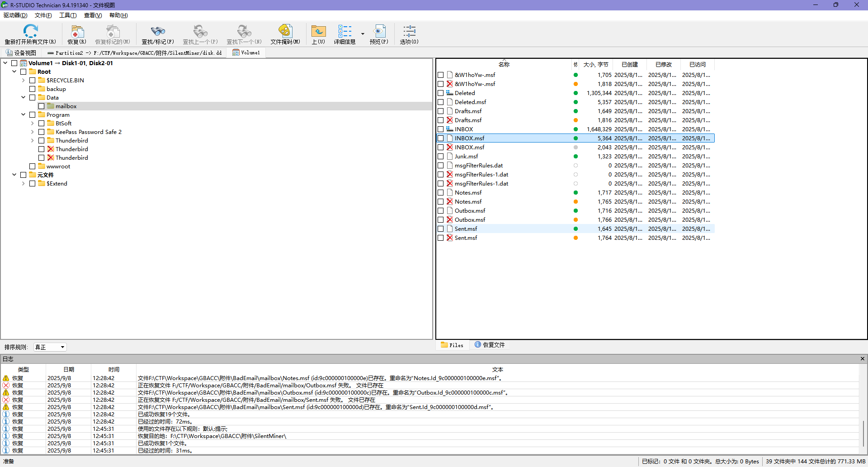Screen dimensions: 868x467
Task: Click the Recover (恢复) toolbar icon
Action: (x=77, y=31)
